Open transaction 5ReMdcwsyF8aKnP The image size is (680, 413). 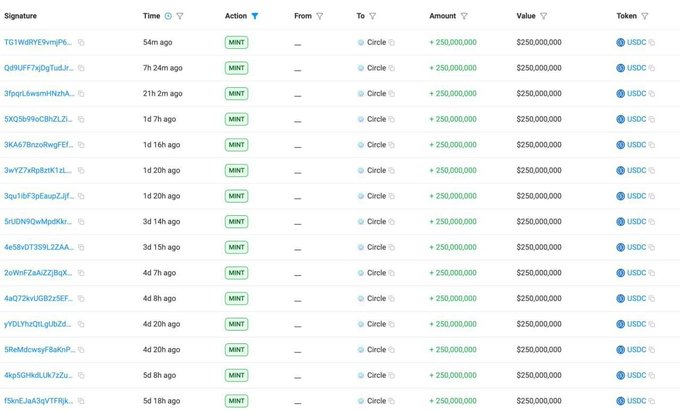click(x=39, y=349)
